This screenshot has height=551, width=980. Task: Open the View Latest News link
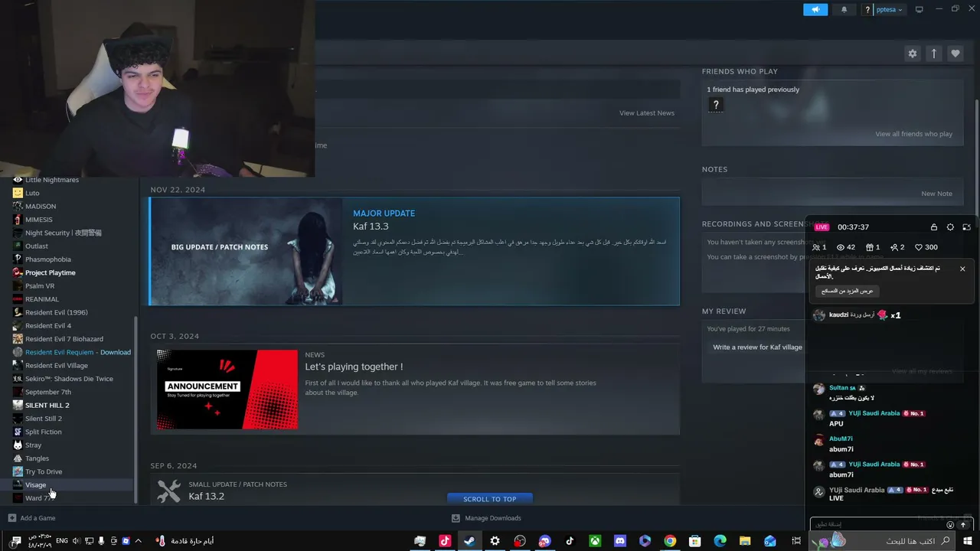point(647,113)
